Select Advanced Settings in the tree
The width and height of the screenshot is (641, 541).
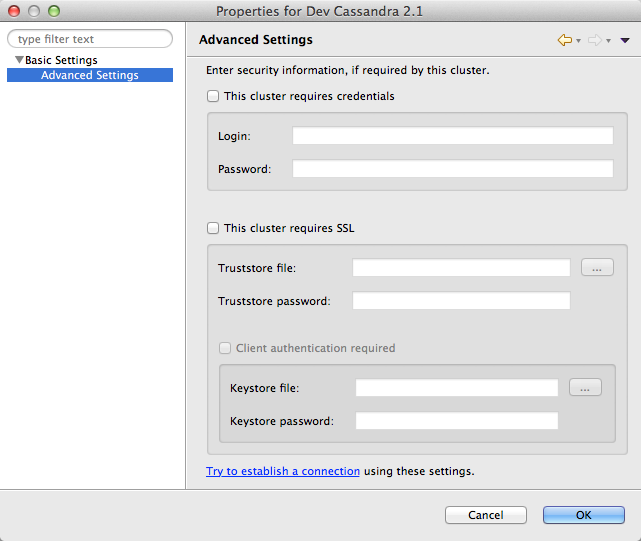[90, 75]
